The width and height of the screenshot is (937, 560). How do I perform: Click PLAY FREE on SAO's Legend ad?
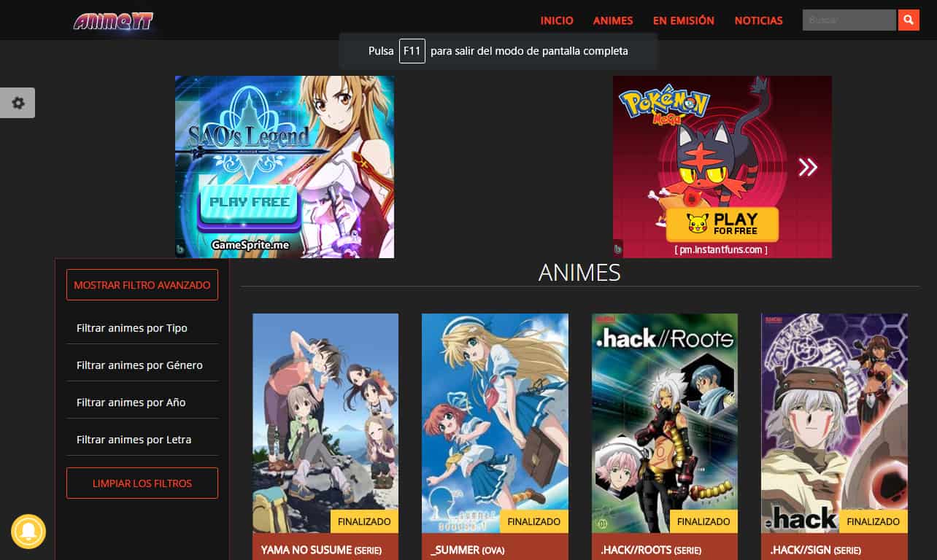pyautogui.click(x=250, y=202)
